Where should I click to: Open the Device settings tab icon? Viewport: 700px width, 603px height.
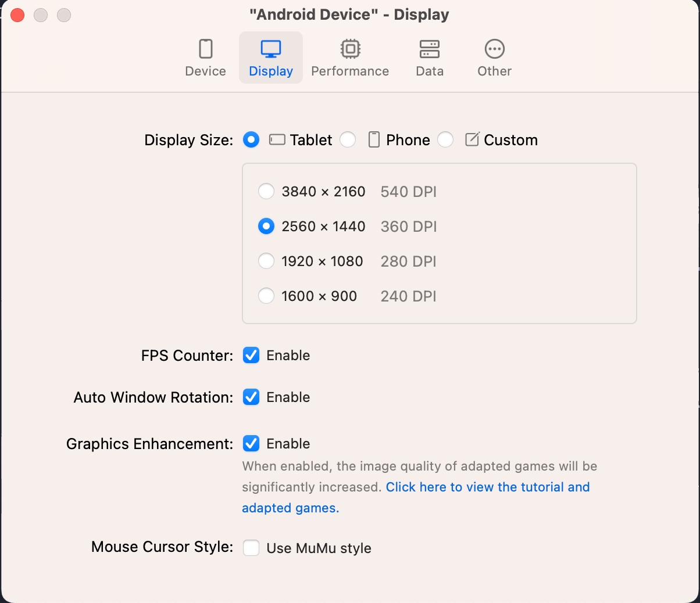coord(205,49)
